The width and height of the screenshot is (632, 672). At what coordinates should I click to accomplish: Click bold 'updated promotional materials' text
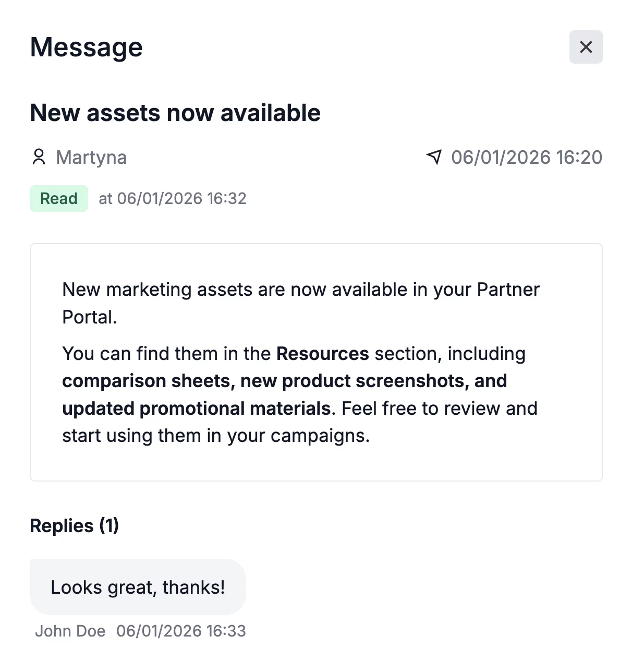tap(196, 409)
